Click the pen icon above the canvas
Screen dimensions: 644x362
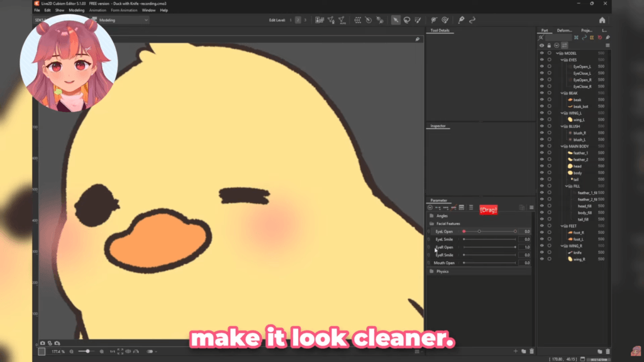pyautogui.click(x=418, y=39)
